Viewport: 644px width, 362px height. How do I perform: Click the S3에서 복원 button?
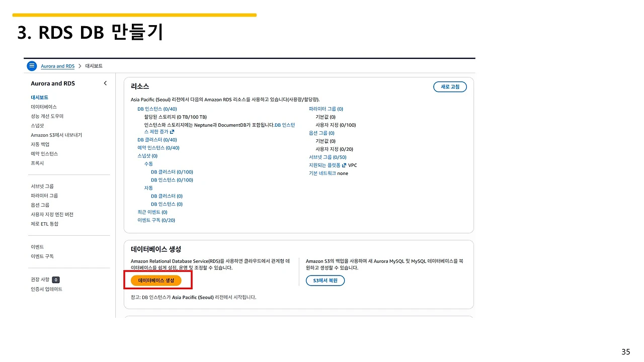tap(325, 281)
